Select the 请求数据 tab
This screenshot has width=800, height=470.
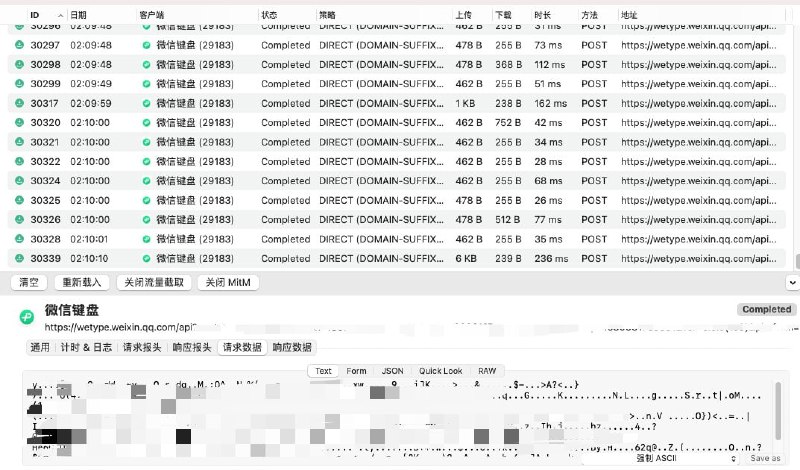[242, 348]
